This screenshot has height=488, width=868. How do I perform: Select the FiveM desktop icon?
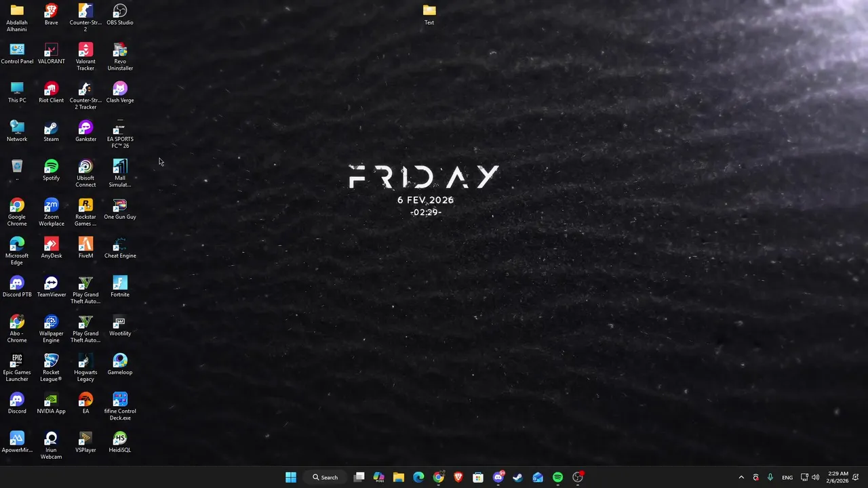pos(85,248)
